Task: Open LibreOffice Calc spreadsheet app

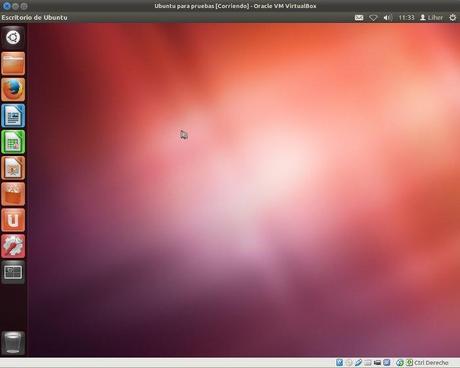Action: tap(13, 142)
